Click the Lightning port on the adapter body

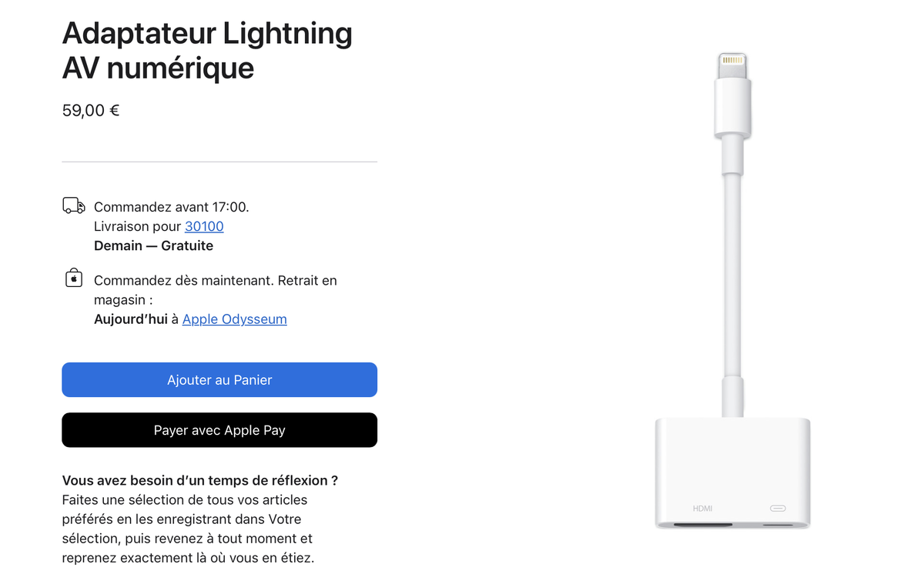click(778, 508)
